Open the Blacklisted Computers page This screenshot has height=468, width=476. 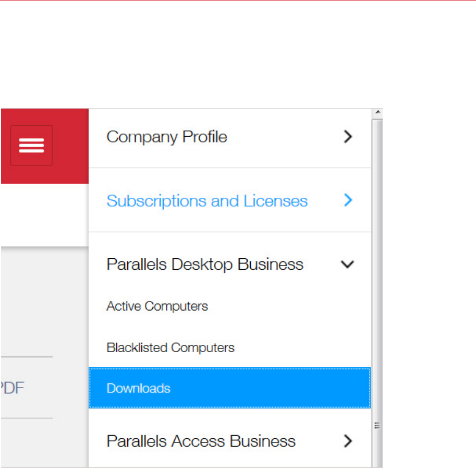[x=170, y=347]
